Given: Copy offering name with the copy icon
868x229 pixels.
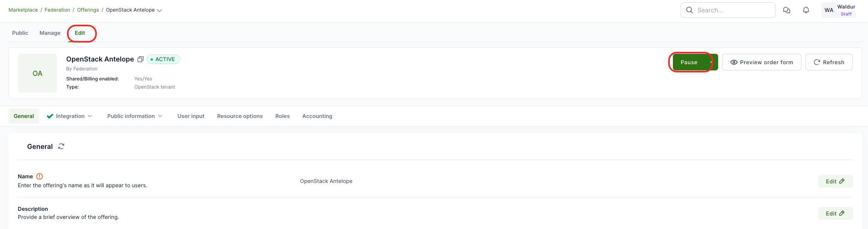Looking at the screenshot, I should pyautogui.click(x=141, y=59).
